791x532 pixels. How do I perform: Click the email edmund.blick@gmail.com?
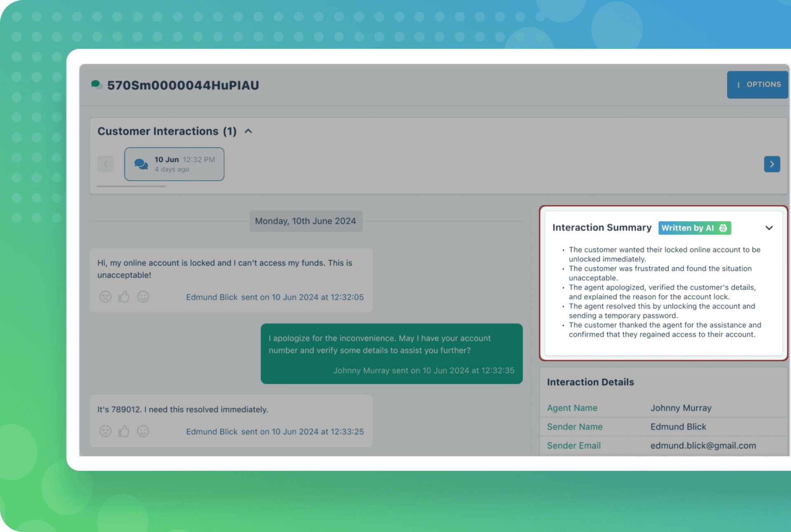click(703, 446)
